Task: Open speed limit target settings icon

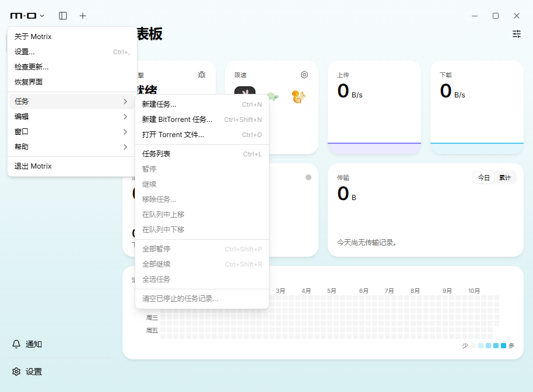Action: [x=304, y=75]
